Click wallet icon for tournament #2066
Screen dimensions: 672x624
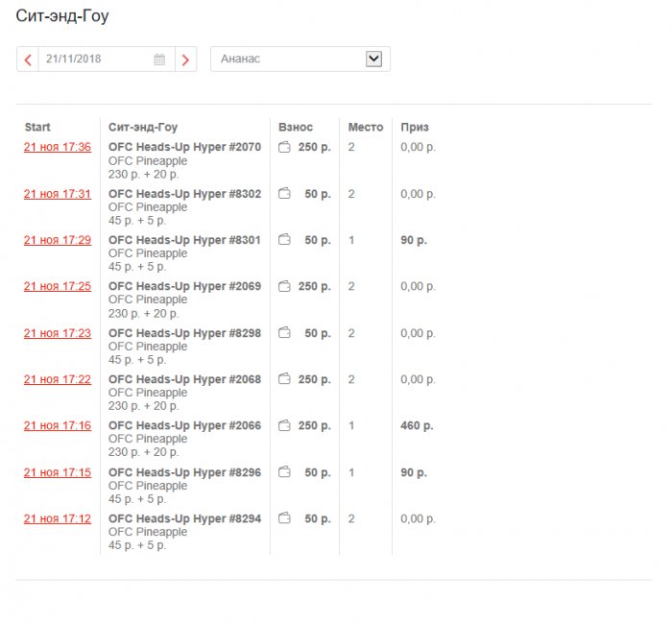[x=284, y=425]
